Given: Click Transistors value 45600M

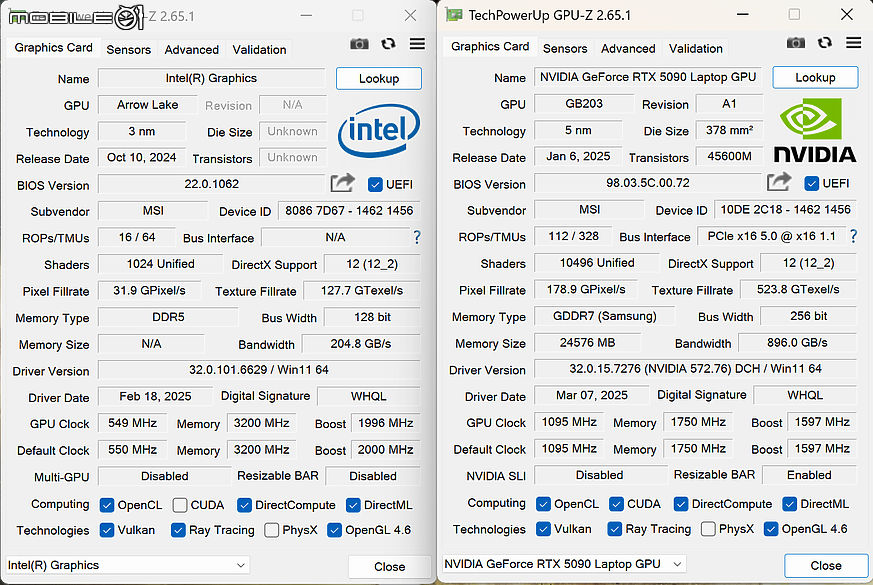Looking at the screenshot, I should pos(729,157).
